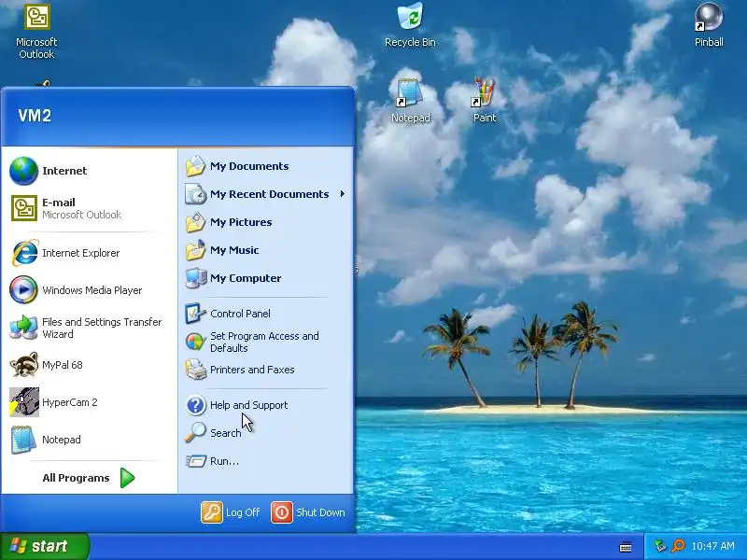Open the Search label

point(225,433)
